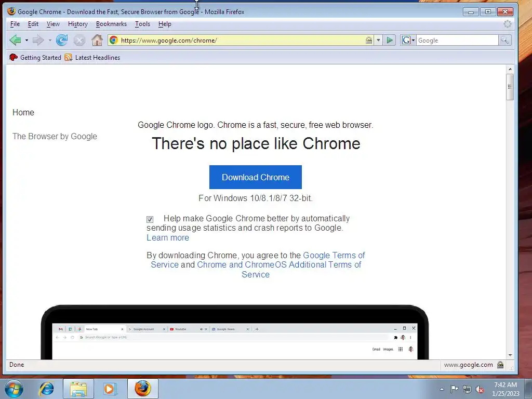Click the Chrome browser preview image
Viewport: 532px width, 399px height.
pyautogui.click(x=235, y=332)
